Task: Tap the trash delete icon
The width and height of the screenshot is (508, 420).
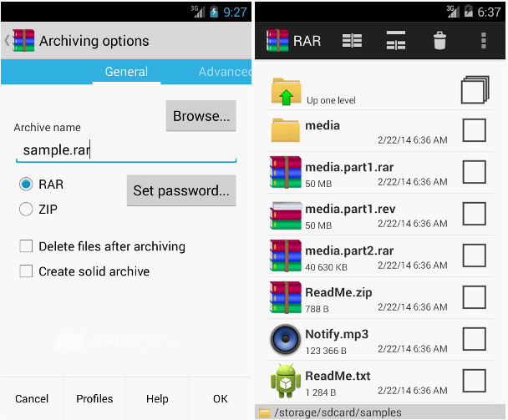Action: click(x=439, y=40)
